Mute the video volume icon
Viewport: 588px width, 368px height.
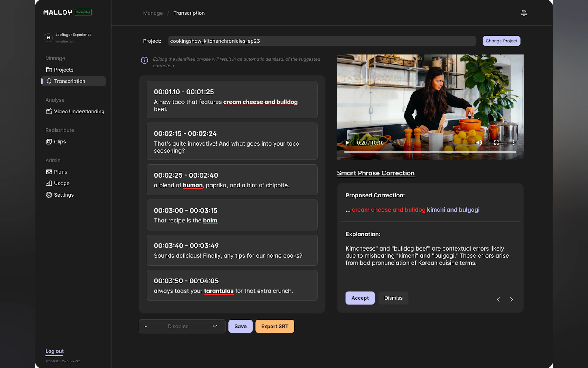479,143
